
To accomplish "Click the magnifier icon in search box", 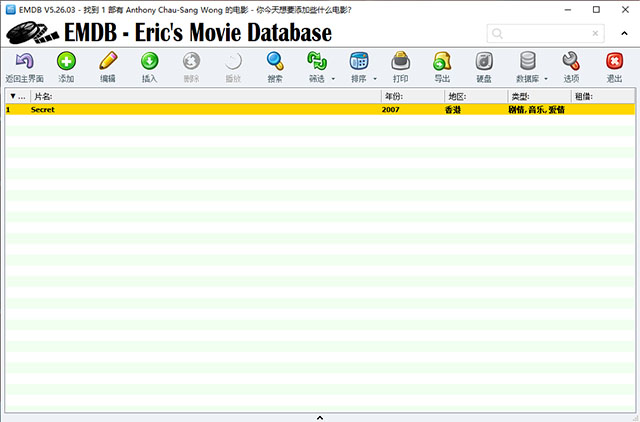I will (x=497, y=33).
